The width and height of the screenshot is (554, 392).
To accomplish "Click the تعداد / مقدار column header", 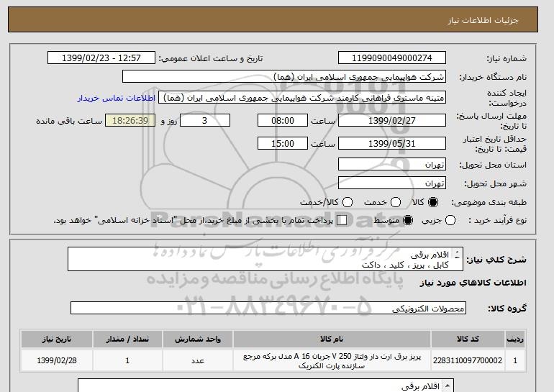I will click(x=127, y=339).
